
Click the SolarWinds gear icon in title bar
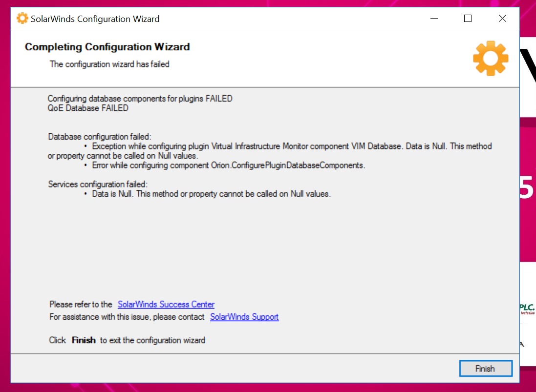coord(22,19)
